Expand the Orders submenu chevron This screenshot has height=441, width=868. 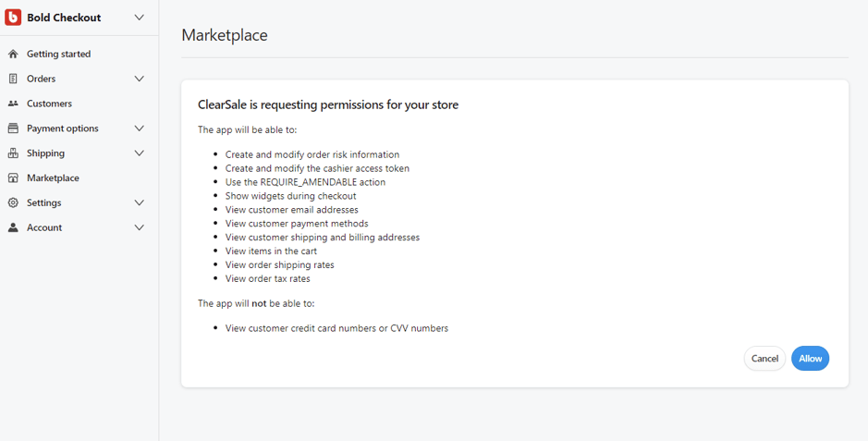[x=140, y=79]
